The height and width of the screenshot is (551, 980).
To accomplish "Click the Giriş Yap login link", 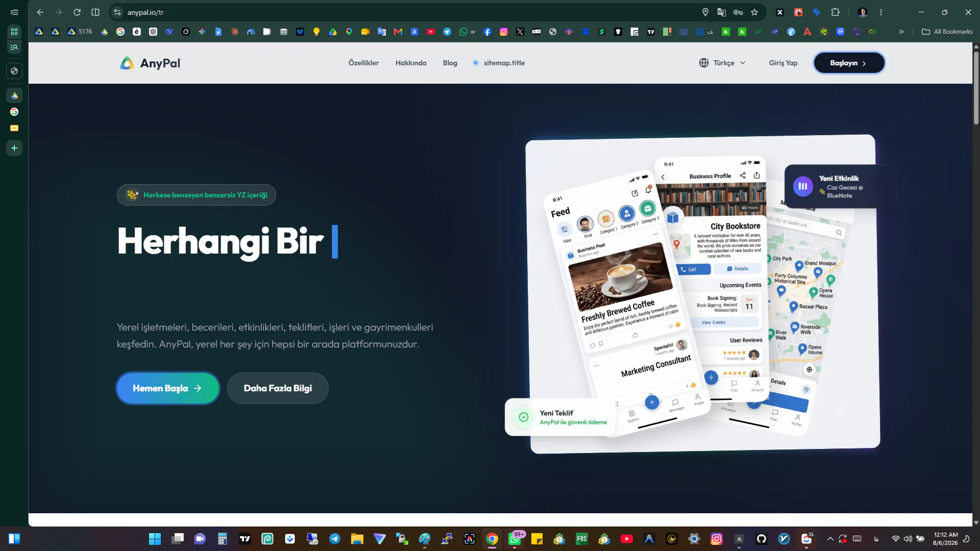I will point(783,63).
